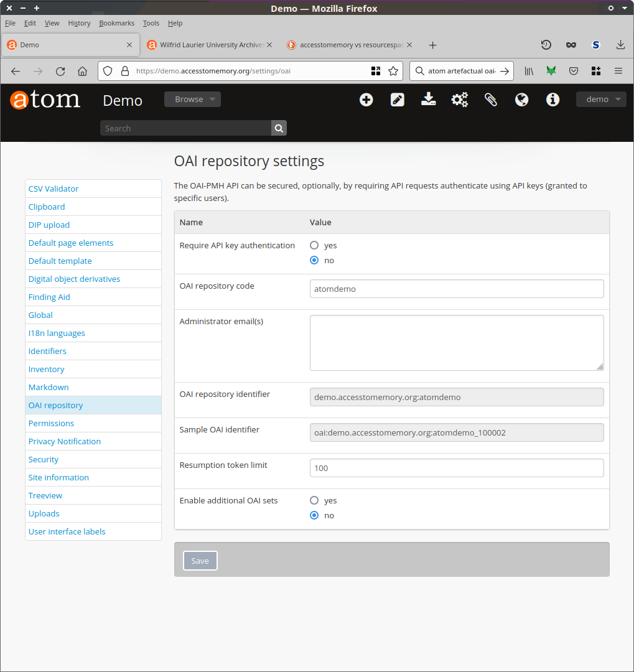Select 'yes' for Require API key authentication
The height and width of the screenshot is (672, 634).
314,245
